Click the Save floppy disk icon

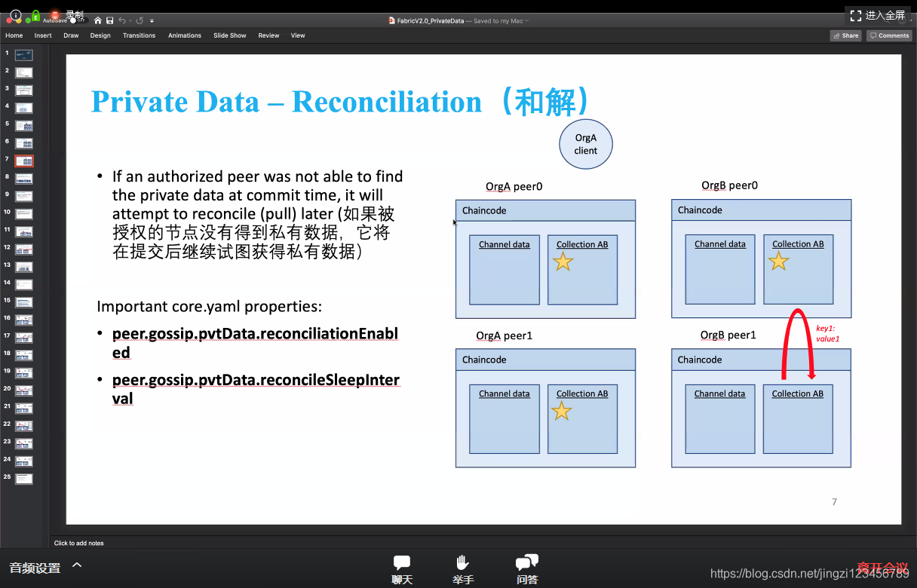click(110, 20)
